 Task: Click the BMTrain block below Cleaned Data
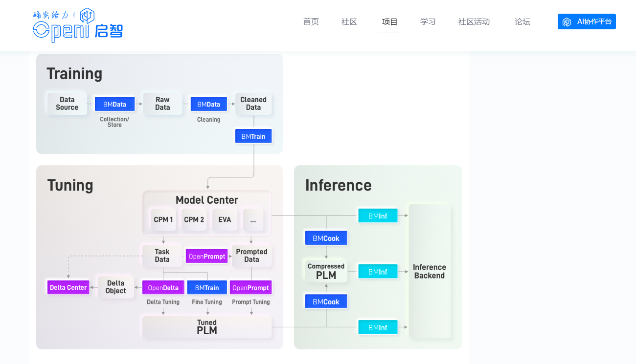[253, 136]
